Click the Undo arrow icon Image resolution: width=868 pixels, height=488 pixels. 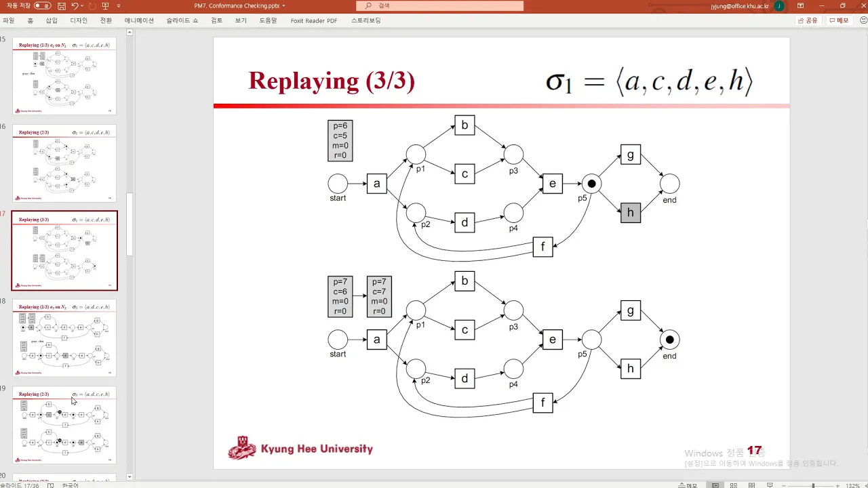point(75,5)
